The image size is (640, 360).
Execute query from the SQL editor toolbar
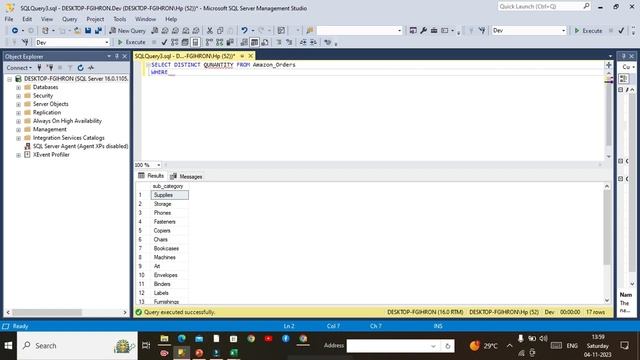[x=131, y=42]
